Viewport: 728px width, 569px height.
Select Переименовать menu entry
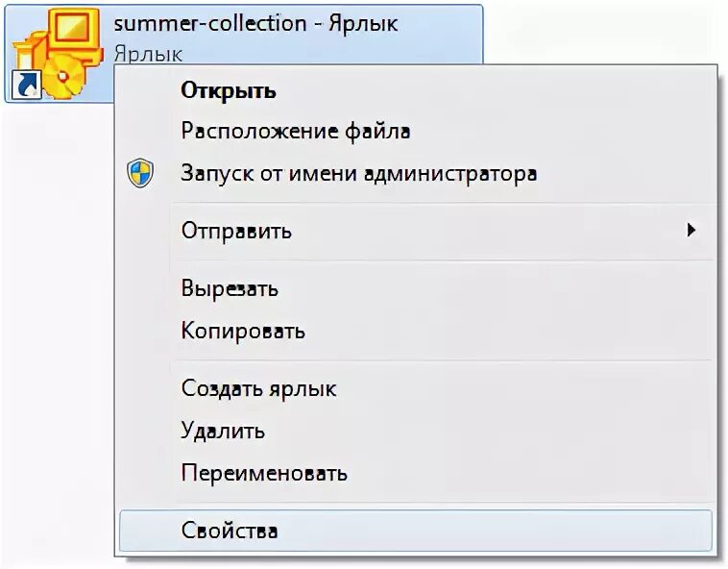pos(264,473)
